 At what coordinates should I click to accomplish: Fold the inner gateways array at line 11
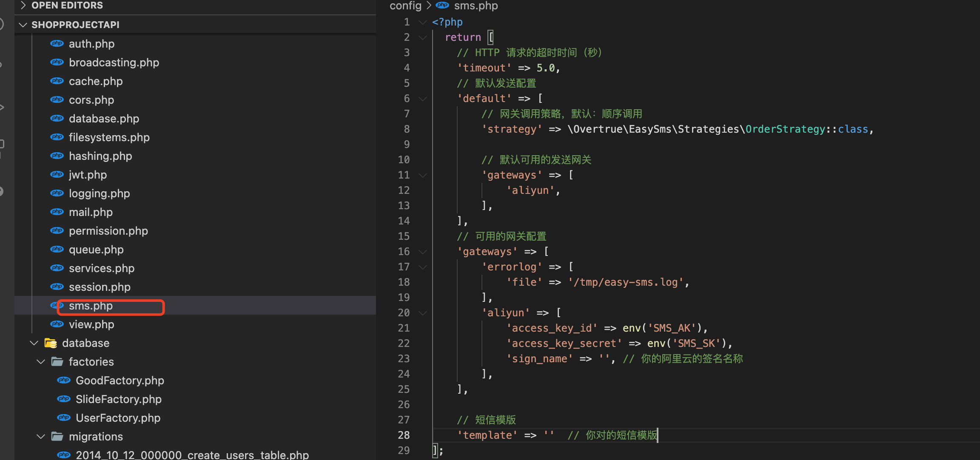pos(422,175)
